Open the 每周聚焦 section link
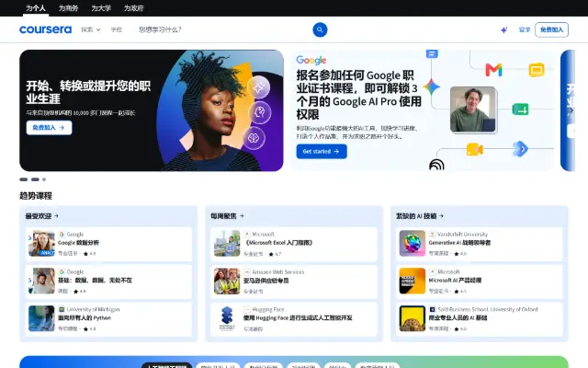Image resolution: width=588 pixels, height=368 pixels. coord(227,216)
